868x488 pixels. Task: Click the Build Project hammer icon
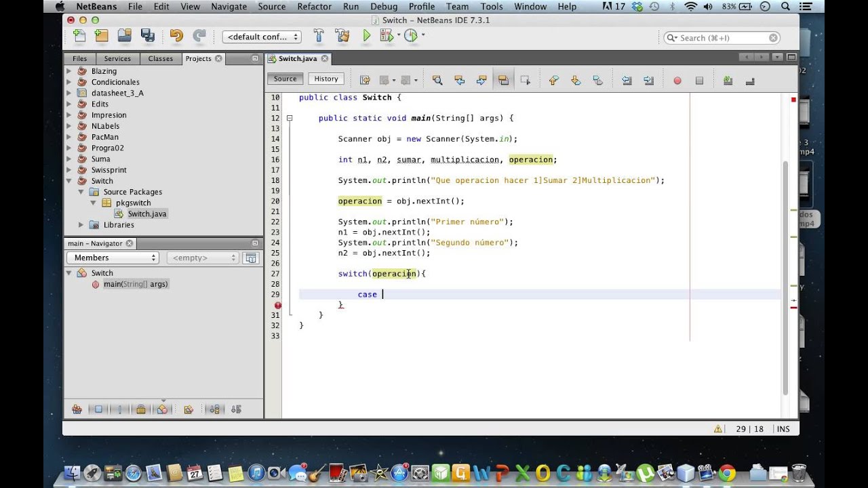(x=319, y=36)
